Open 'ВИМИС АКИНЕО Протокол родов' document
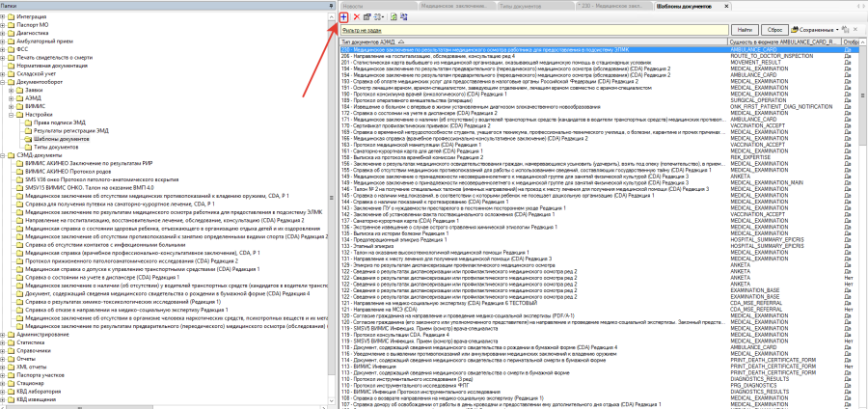Screen dimensions: 868x409 pos(69,172)
